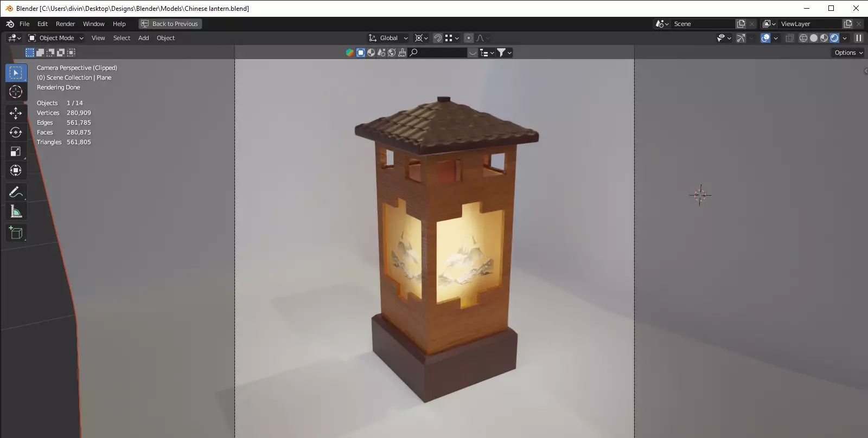This screenshot has height=438, width=868.
Task: Open the proportional falloff dropdown
Action: pyautogui.click(x=483, y=38)
